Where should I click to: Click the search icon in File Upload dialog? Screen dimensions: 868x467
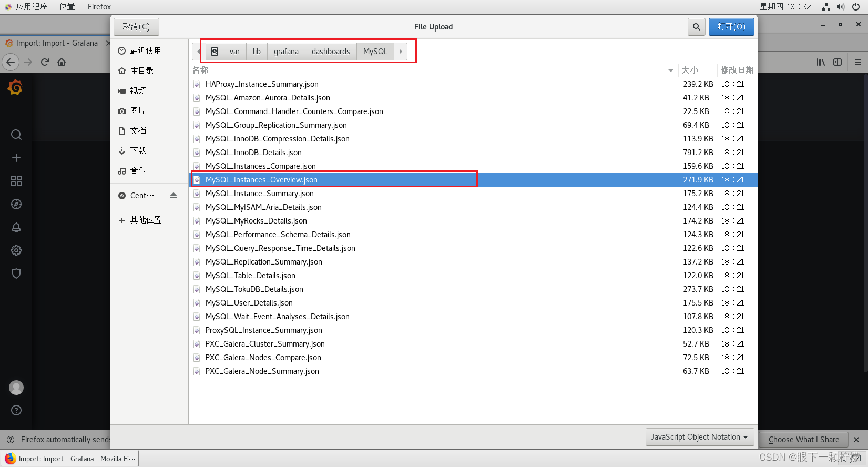[696, 27]
